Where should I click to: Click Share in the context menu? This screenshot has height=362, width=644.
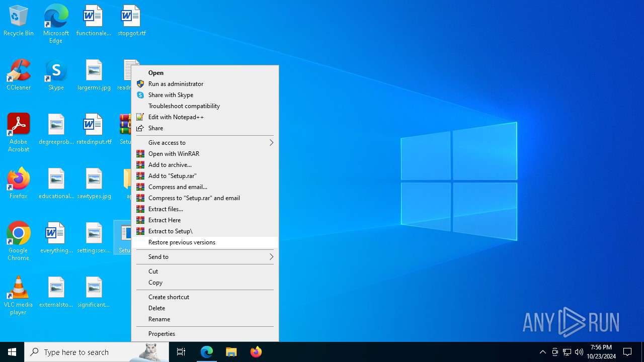(205, 128)
